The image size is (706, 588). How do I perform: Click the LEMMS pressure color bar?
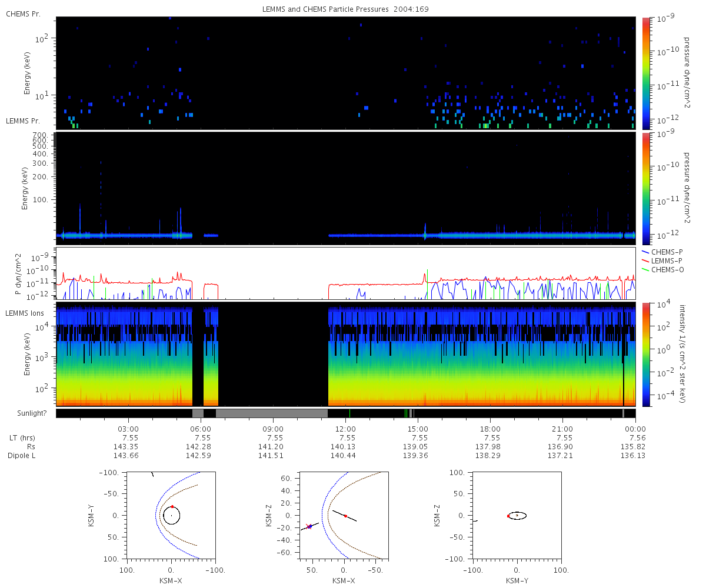[x=646, y=188]
